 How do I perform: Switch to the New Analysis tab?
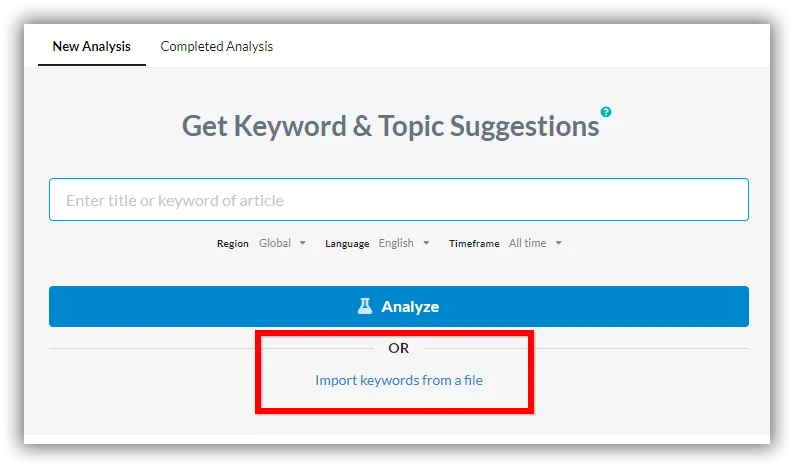pyautogui.click(x=92, y=46)
